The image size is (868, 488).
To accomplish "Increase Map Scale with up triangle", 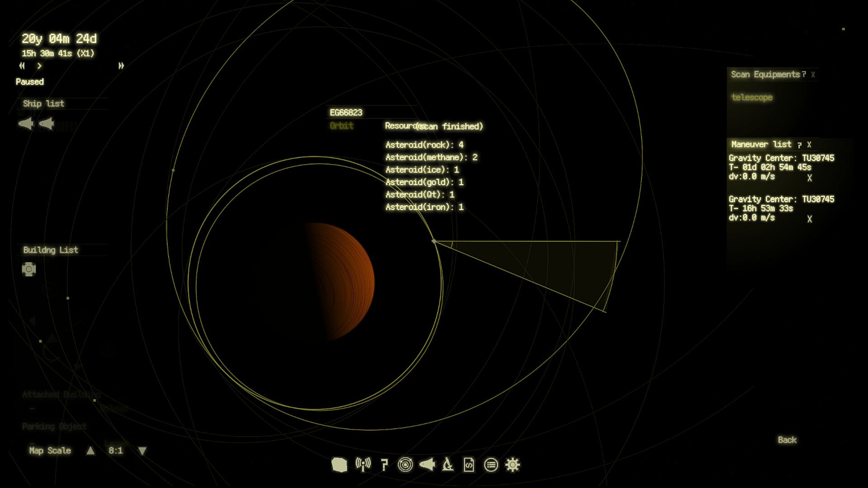I will point(90,451).
